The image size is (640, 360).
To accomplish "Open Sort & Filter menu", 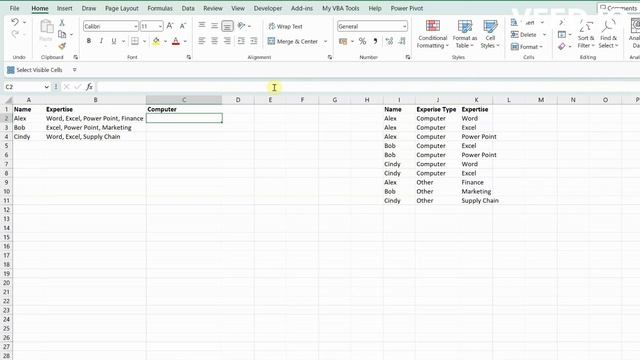I will coord(586,34).
